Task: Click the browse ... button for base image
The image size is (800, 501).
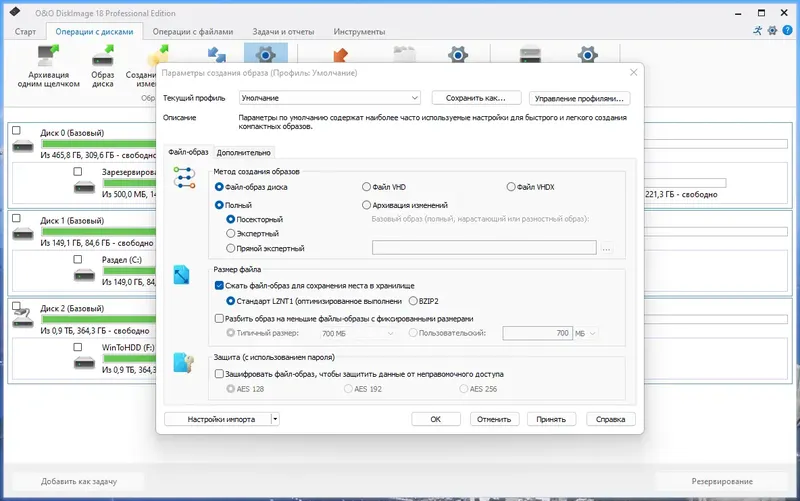Action: 606,248
